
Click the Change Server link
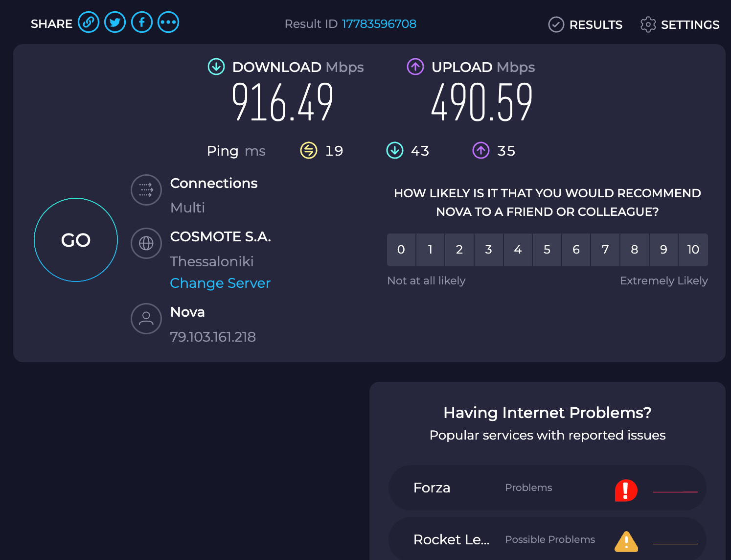point(220,283)
